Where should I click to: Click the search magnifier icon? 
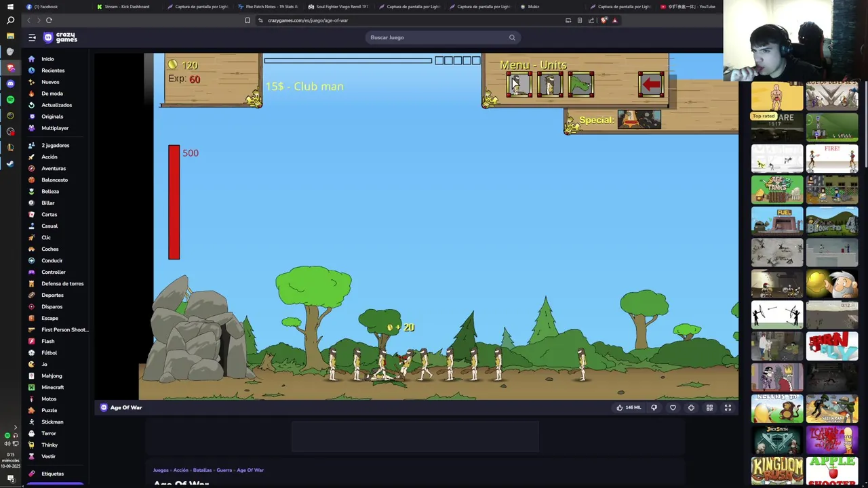pyautogui.click(x=512, y=37)
